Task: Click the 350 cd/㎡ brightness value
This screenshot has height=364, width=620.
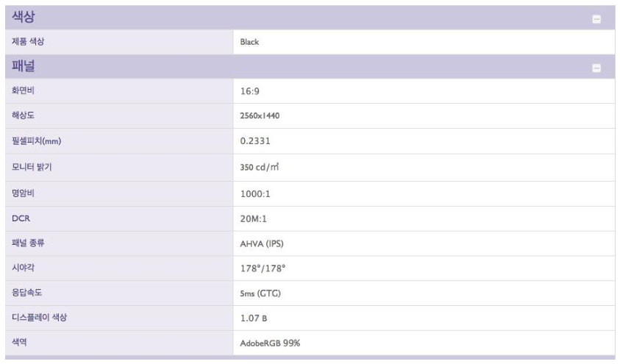Action: (x=260, y=167)
